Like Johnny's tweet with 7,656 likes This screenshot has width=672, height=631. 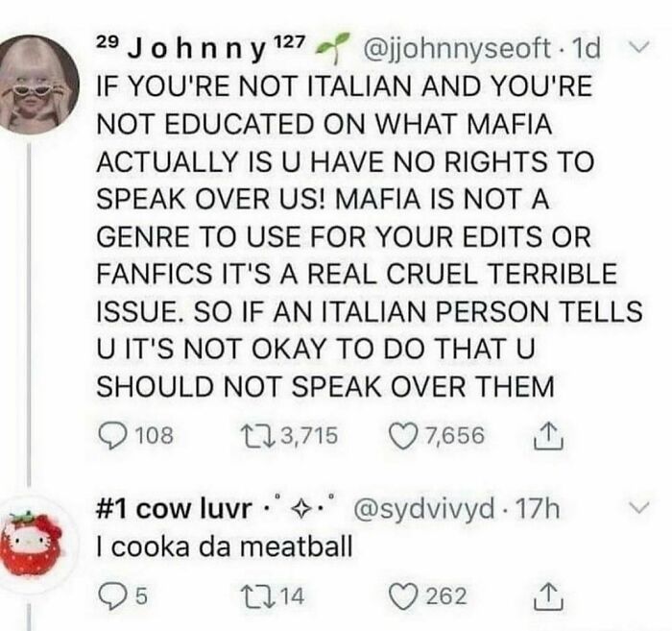point(399,437)
